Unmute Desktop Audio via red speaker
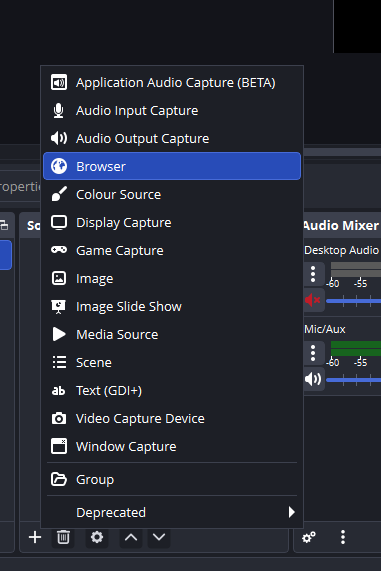The width and height of the screenshot is (381, 571). pyautogui.click(x=313, y=300)
